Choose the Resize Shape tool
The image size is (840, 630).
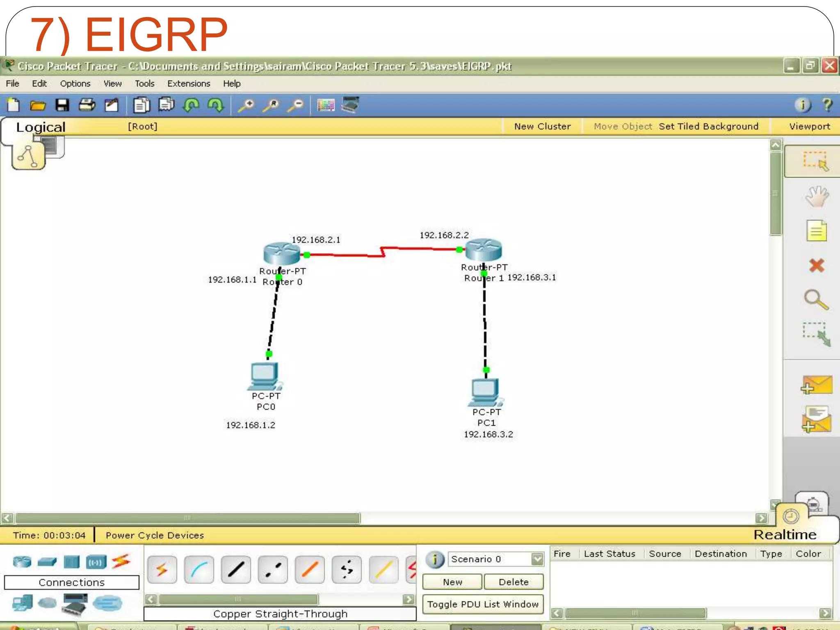pyautogui.click(x=817, y=334)
